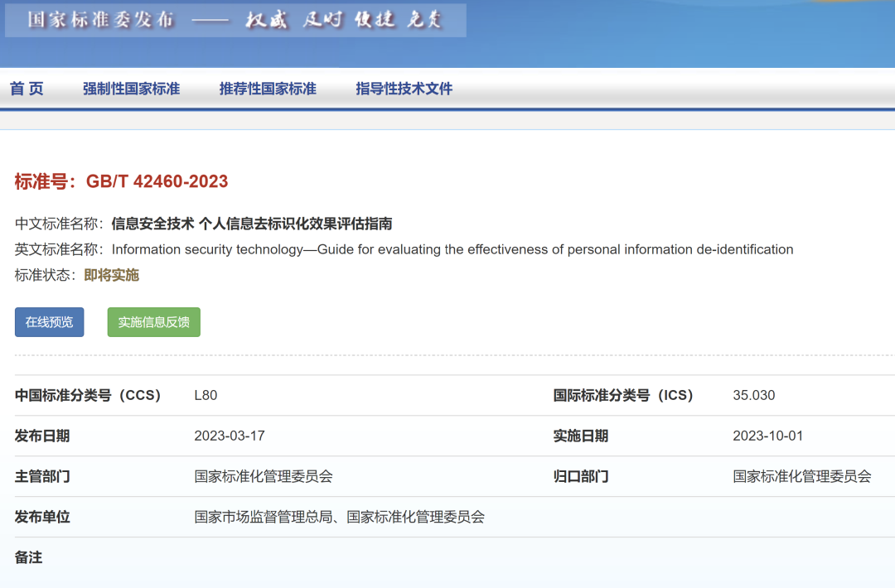Viewport: 895px width, 588px height.
Task: Click the 标准状态 label
Action: (45, 276)
